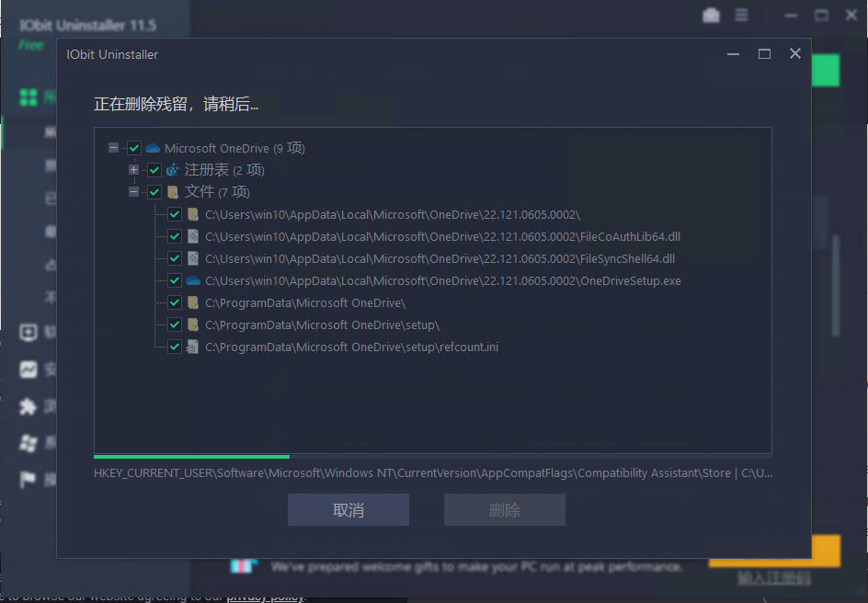Select the Microsoft OneDrive (9 项) label
The height and width of the screenshot is (603, 868).
[x=234, y=148]
